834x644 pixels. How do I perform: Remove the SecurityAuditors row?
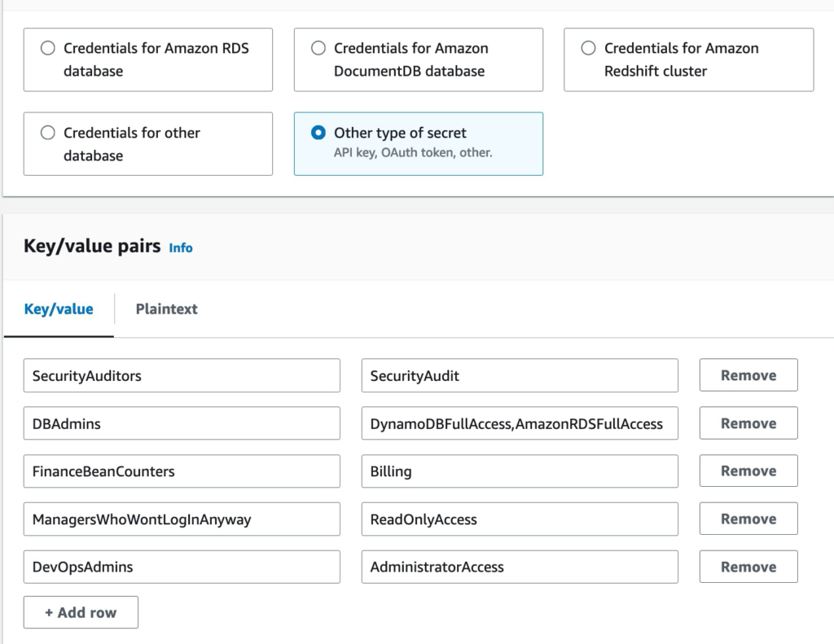[748, 375]
